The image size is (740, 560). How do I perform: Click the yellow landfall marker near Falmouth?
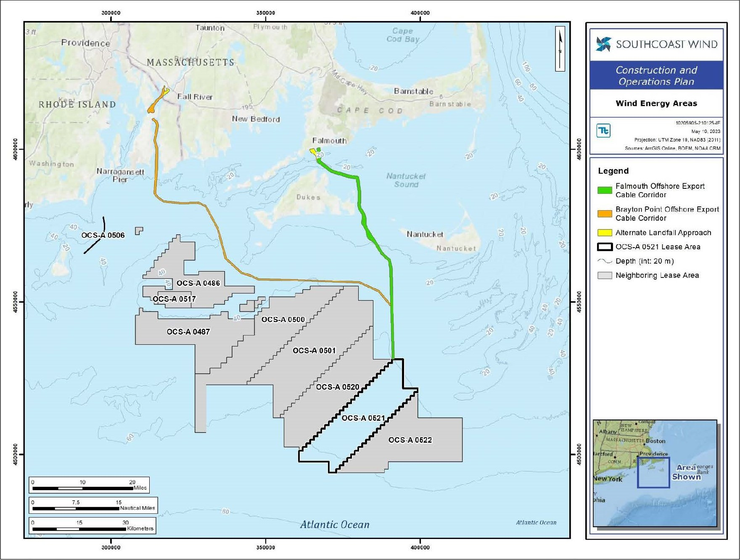313,151
